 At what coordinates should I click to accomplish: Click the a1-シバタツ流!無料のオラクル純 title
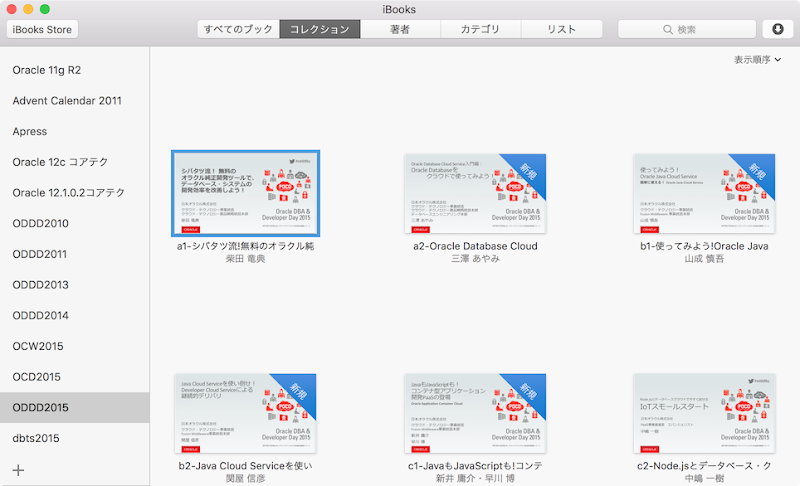point(245,246)
